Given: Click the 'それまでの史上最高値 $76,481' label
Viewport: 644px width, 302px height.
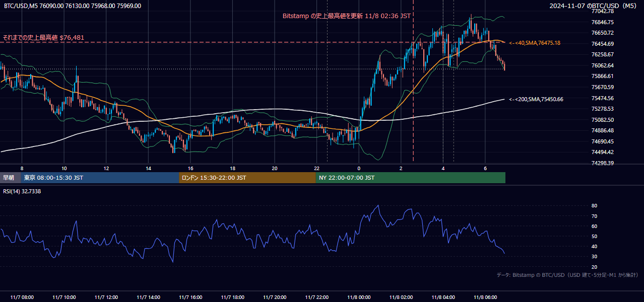Looking at the screenshot, I should click(x=44, y=38).
